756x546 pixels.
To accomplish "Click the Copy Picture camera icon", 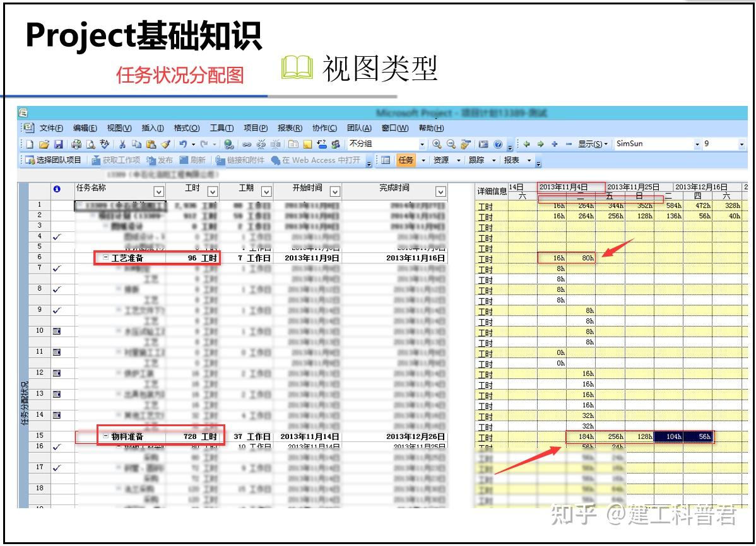I will pyautogui.click(x=483, y=144).
